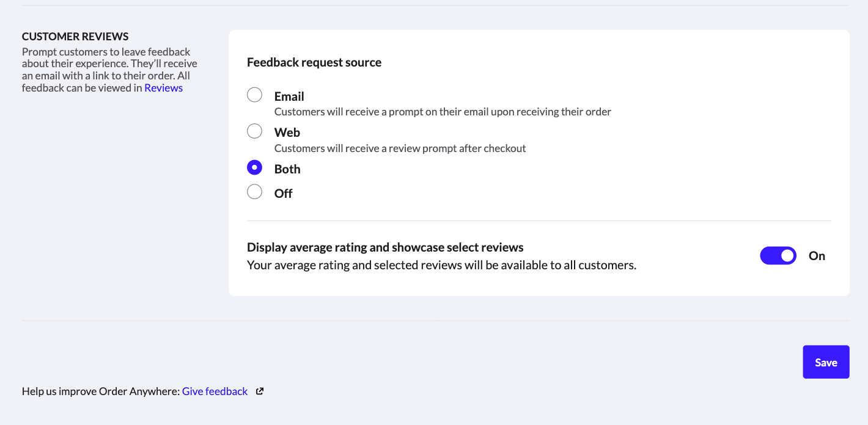Click the average rating availability description
Viewport: 868px width, 425px height.
441,266
